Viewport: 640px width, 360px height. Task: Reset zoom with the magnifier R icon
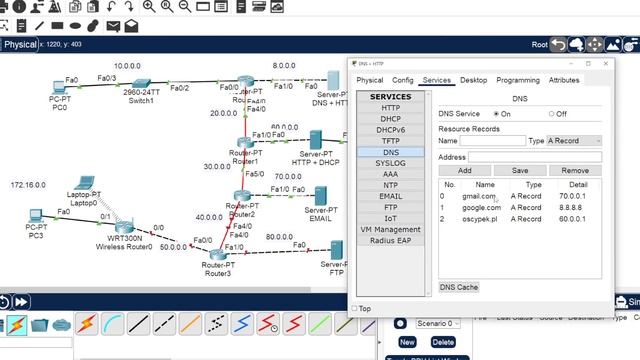[167, 6]
